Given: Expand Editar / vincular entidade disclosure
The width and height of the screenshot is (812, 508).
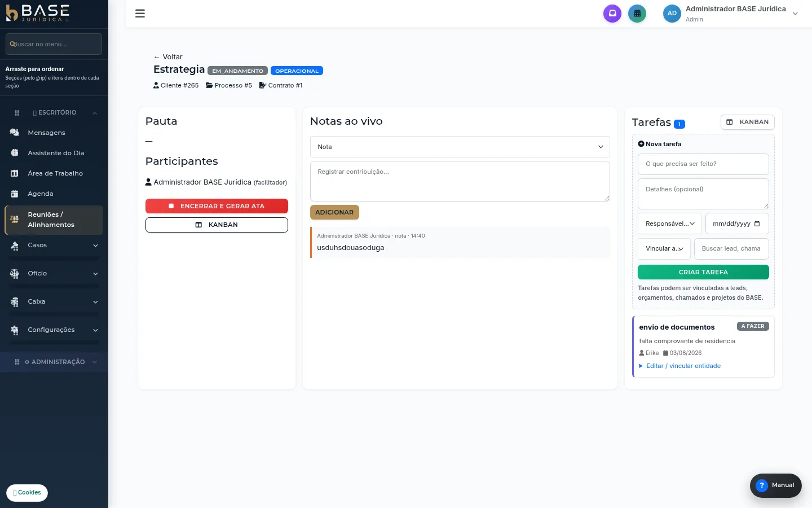Looking at the screenshot, I should tap(680, 366).
